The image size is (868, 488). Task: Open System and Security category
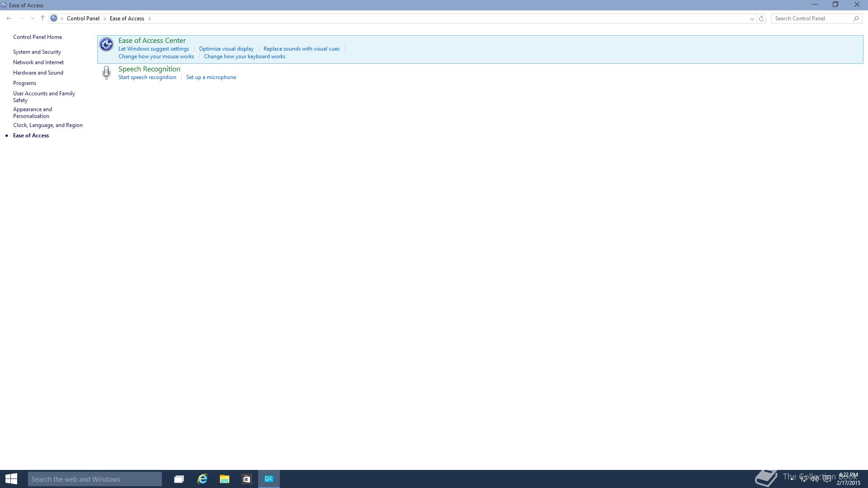(x=37, y=52)
